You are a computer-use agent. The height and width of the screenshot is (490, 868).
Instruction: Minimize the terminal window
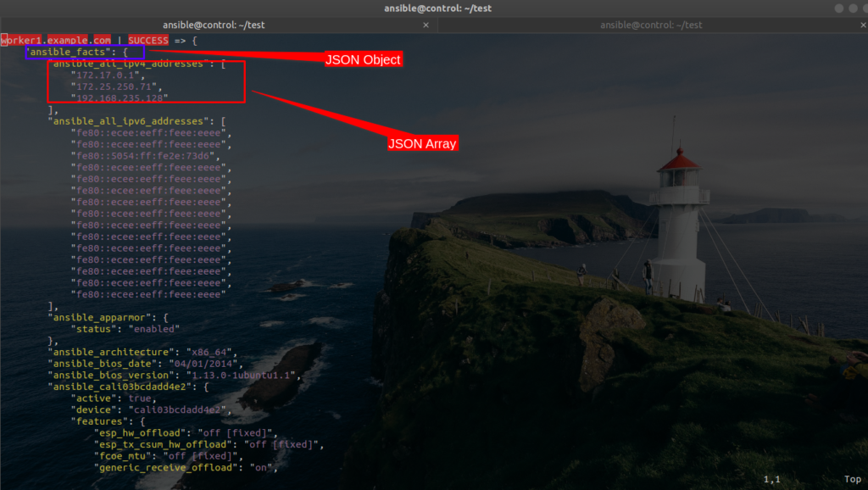(x=839, y=8)
